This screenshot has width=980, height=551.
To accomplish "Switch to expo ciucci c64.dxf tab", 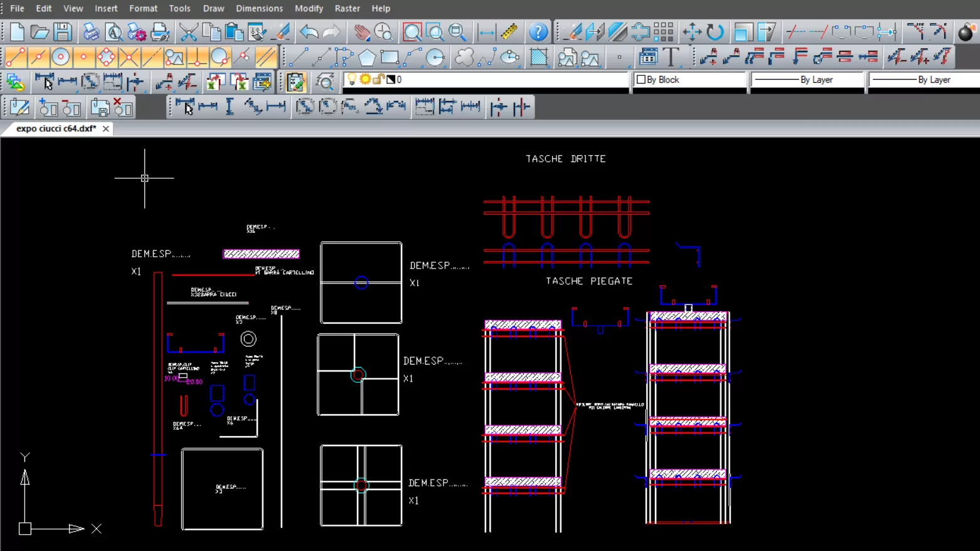I will (56, 129).
